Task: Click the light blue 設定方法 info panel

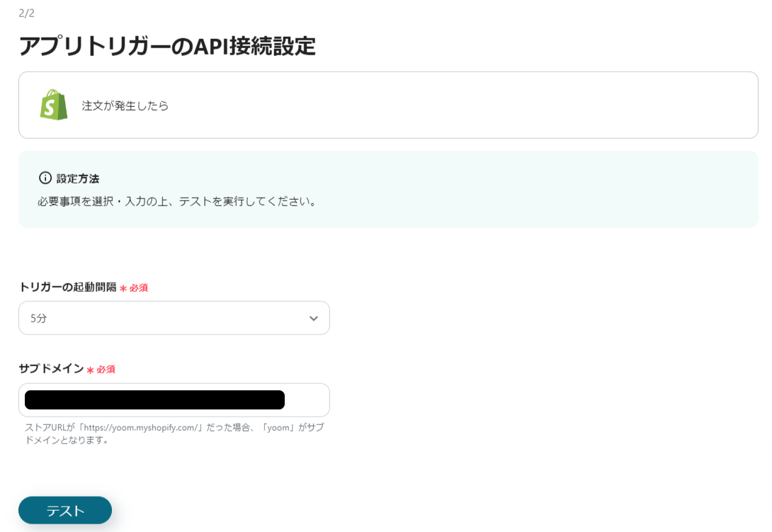Action: [x=388, y=190]
